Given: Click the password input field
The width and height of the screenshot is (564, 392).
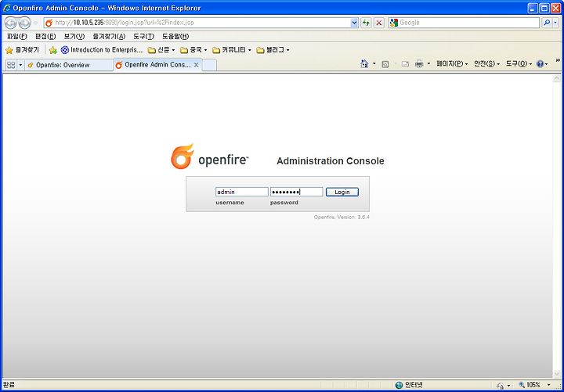Looking at the screenshot, I should coord(296,192).
